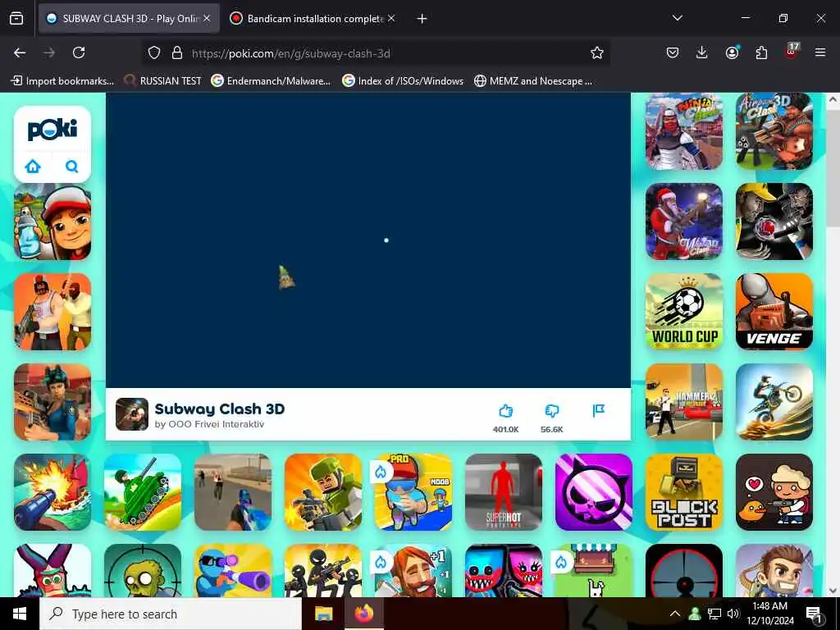Like the game with thumbs up
The height and width of the screenshot is (630, 840).
505,411
